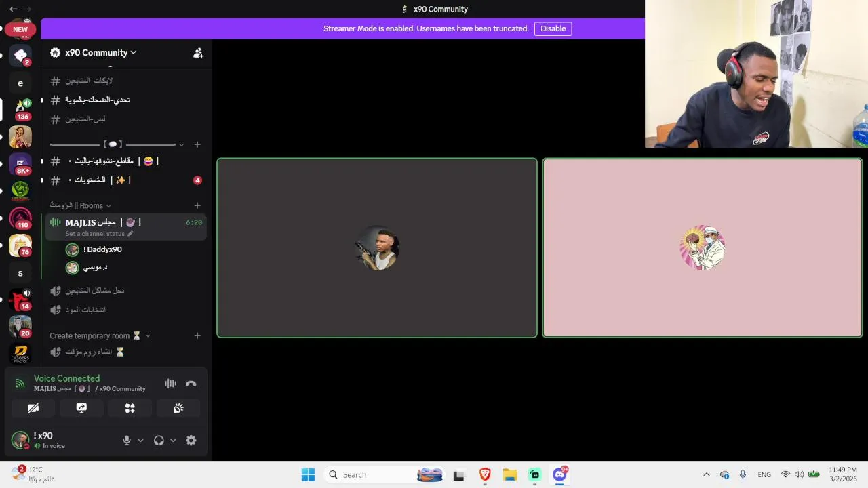The width and height of the screenshot is (868, 488).
Task: Deafen with the headphones button
Action: 159,441
